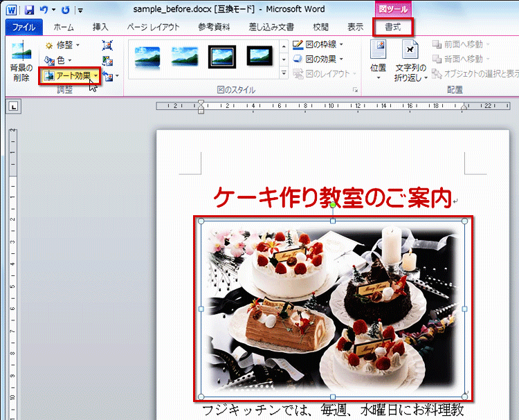
Task: Switch to the 差し込み文書 tab
Action: coord(271,27)
